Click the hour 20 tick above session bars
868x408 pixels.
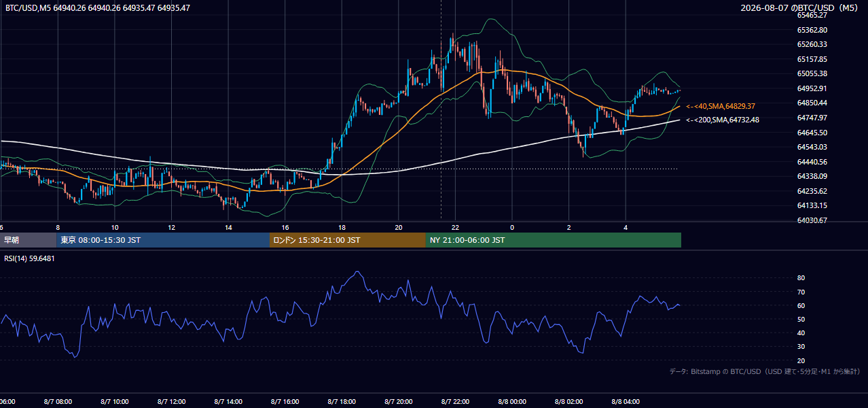coord(399,227)
